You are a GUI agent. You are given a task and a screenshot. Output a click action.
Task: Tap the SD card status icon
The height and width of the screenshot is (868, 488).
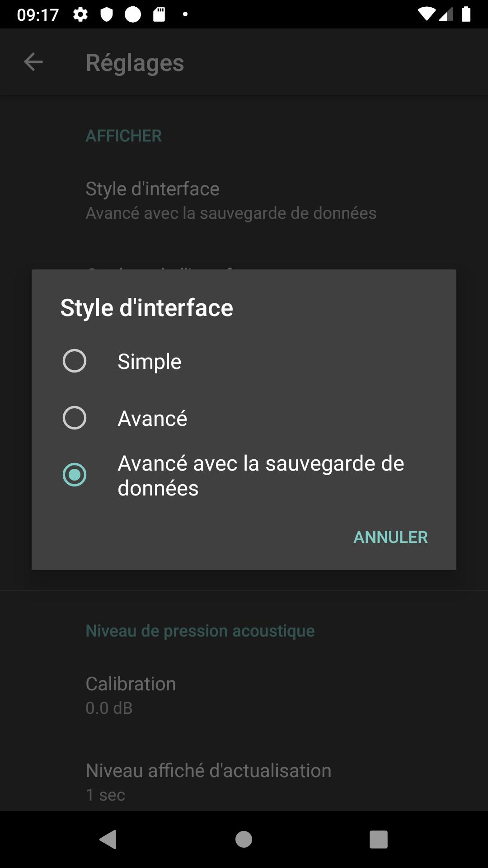point(159,14)
